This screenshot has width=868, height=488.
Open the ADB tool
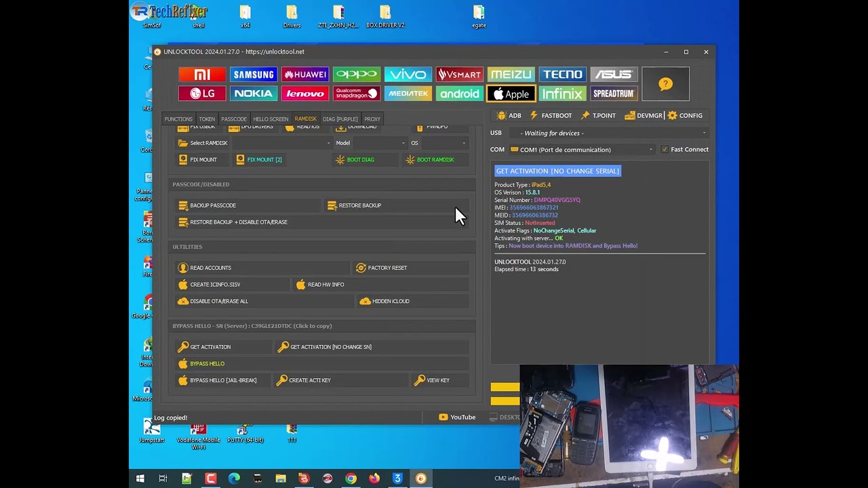(509, 115)
